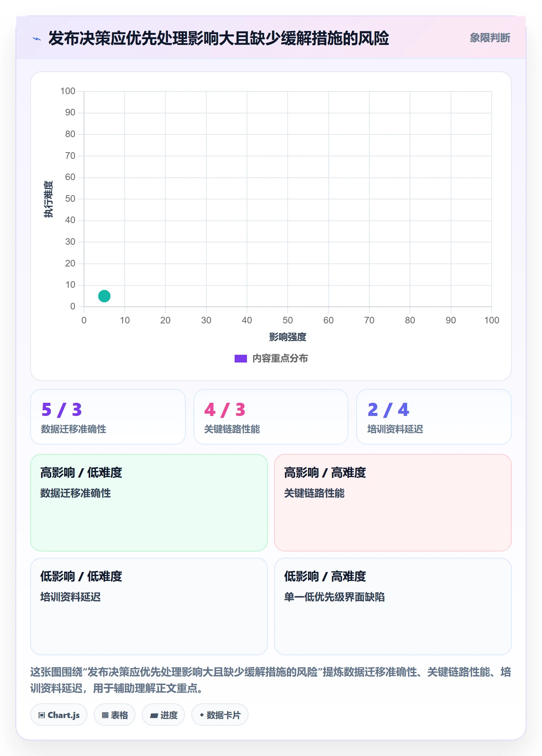Click the diamond icon in the 数据卡片 chip
The width and height of the screenshot is (542, 756).
(x=202, y=715)
